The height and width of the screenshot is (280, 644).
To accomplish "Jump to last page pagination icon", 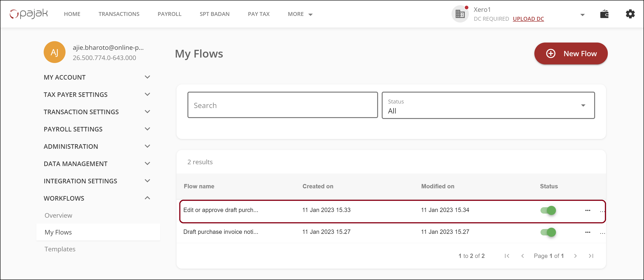I will pyautogui.click(x=591, y=256).
